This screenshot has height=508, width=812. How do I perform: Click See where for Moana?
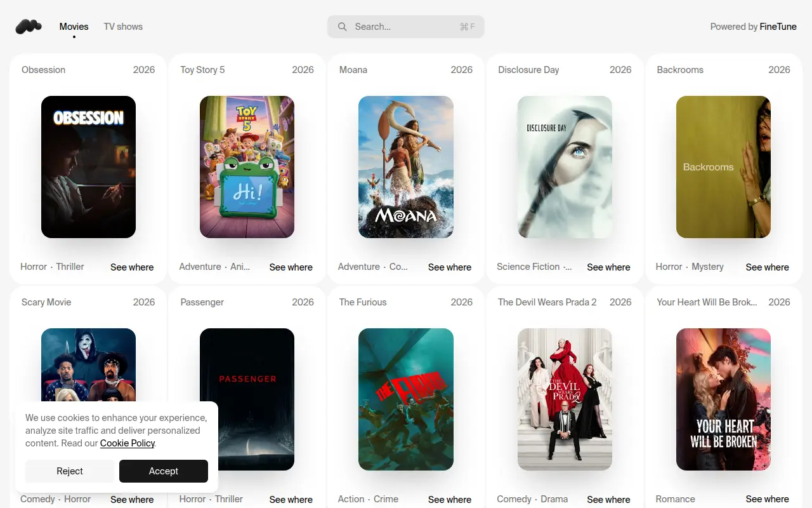coord(450,267)
